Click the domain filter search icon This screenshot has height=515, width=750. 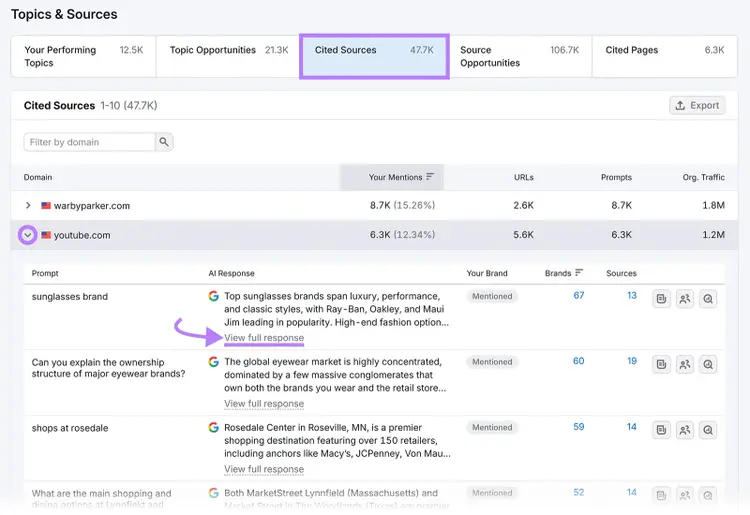click(x=164, y=142)
